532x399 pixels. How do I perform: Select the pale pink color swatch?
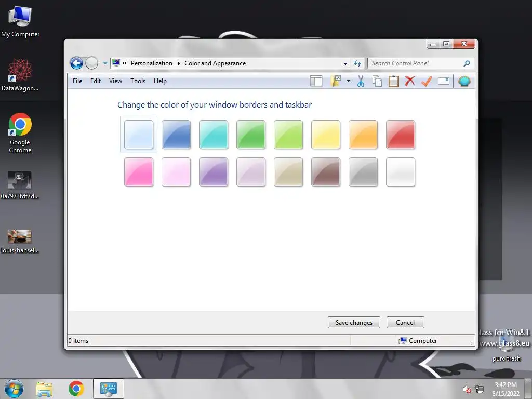coord(176,172)
